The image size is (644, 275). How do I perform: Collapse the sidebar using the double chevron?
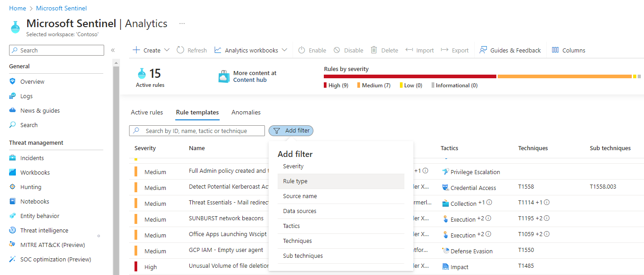coord(113,50)
